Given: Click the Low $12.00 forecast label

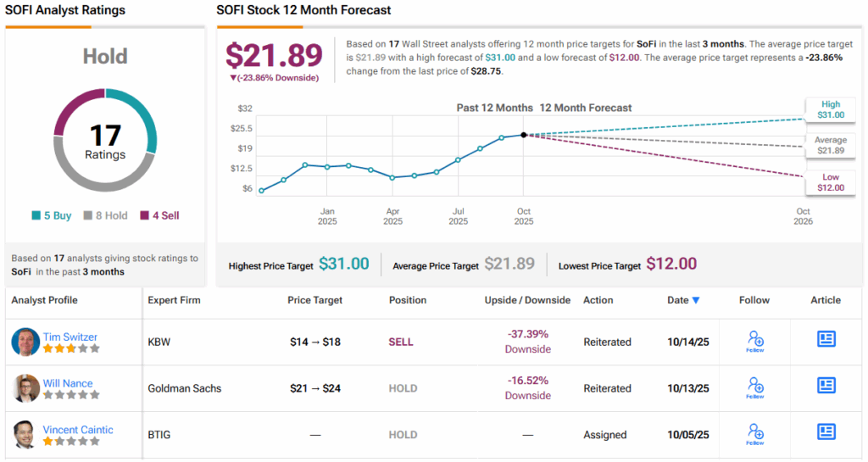Looking at the screenshot, I should (830, 182).
